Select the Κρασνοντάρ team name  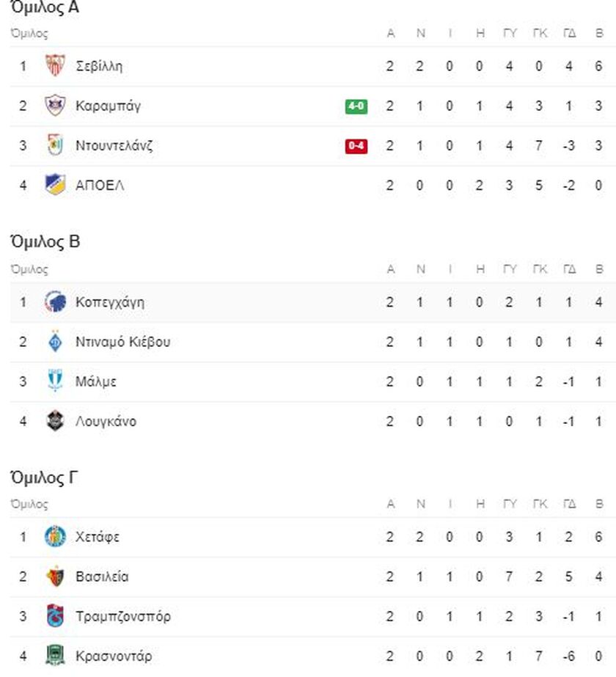(x=114, y=656)
